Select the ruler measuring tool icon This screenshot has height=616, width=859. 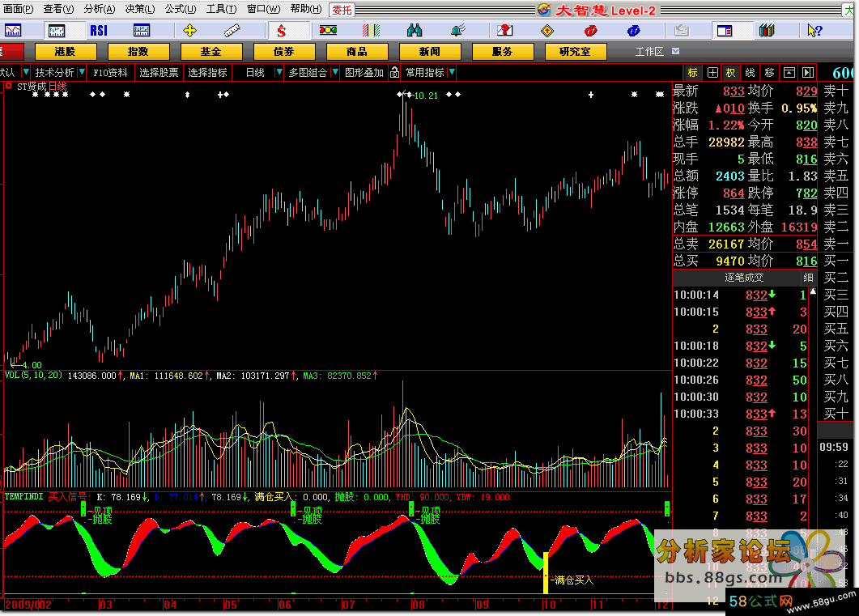(232, 31)
